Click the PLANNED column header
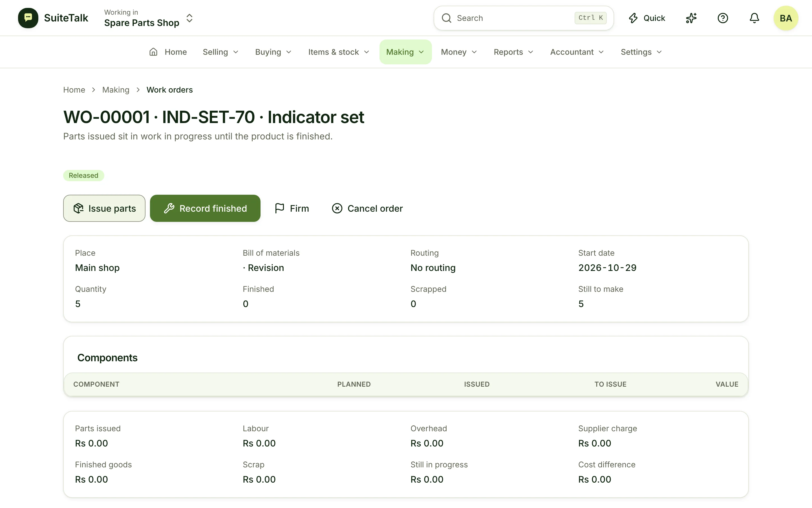The image size is (812, 508). tap(354, 384)
